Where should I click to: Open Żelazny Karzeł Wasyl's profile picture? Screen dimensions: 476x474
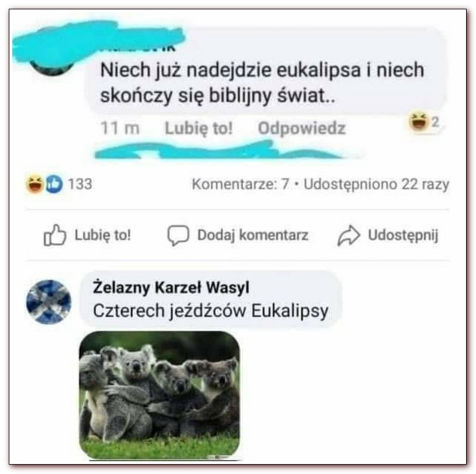point(49,302)
